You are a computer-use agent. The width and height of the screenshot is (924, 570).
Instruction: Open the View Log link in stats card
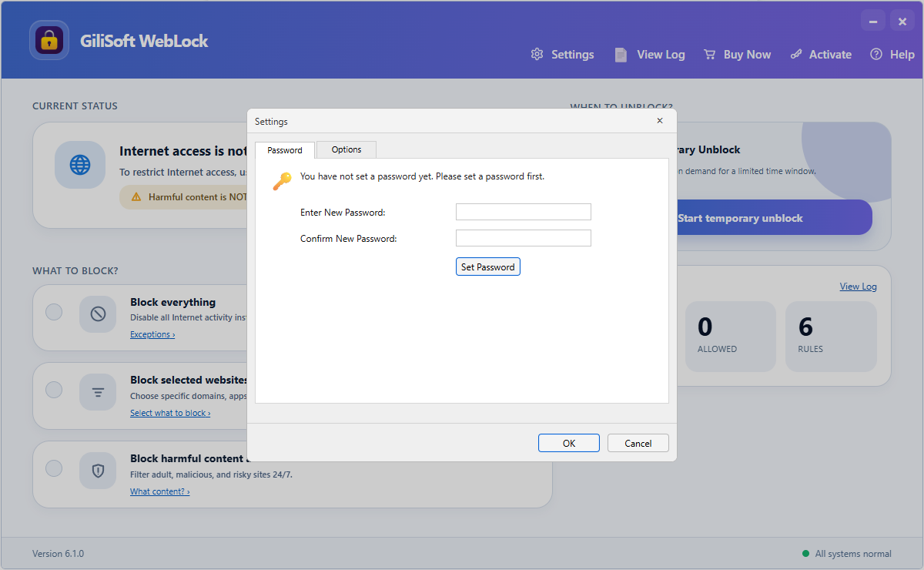pos(858,287)
